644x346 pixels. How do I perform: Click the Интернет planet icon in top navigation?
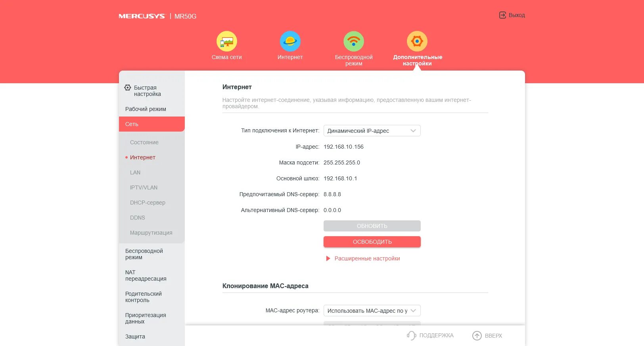coord(290,41)
